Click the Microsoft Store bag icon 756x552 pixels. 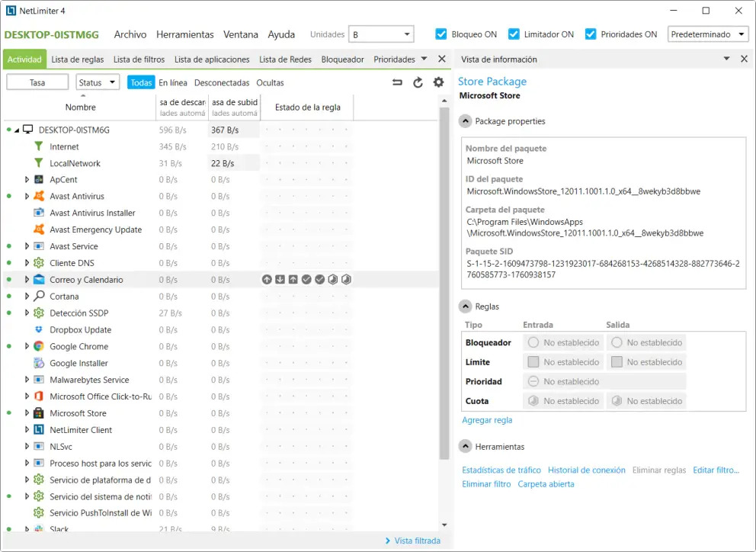pos(39,413)
